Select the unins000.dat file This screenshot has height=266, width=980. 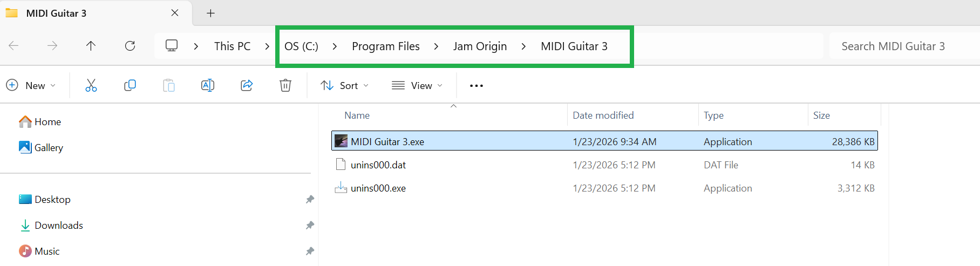378,165
